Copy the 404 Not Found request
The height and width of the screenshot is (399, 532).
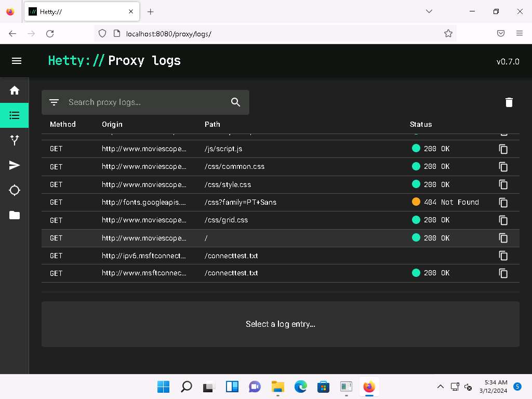[x=503, y=203]
